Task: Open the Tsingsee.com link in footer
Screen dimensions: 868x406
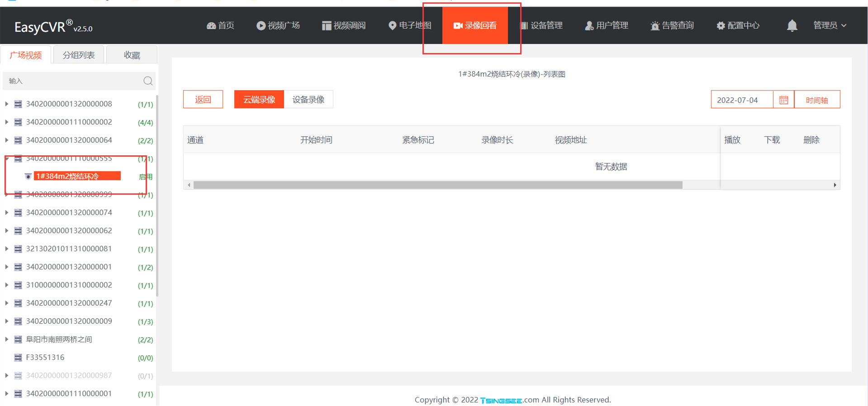Action: click(509, 400)
